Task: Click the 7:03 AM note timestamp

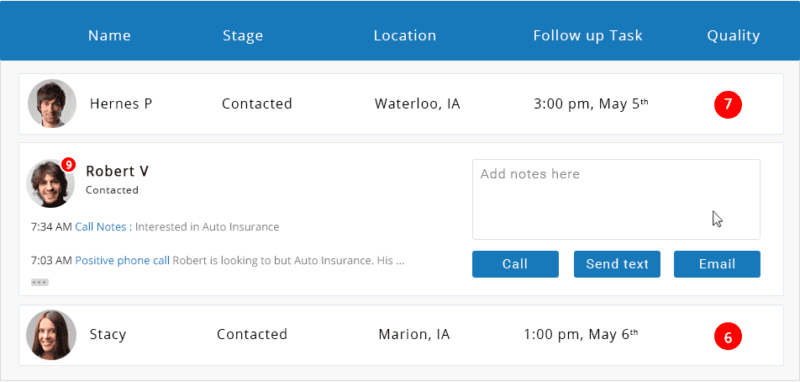Action: (52, 261)
